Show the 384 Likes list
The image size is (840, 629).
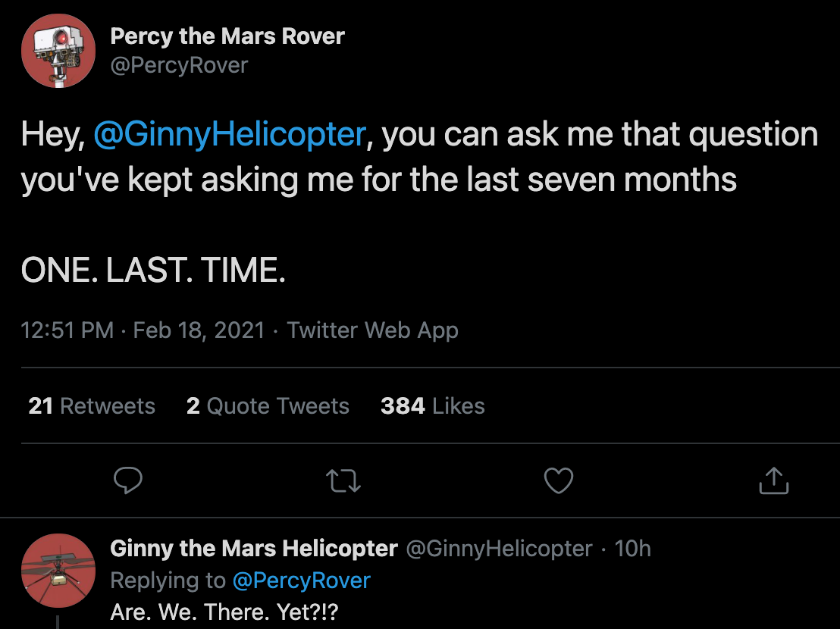click(432, 406)
